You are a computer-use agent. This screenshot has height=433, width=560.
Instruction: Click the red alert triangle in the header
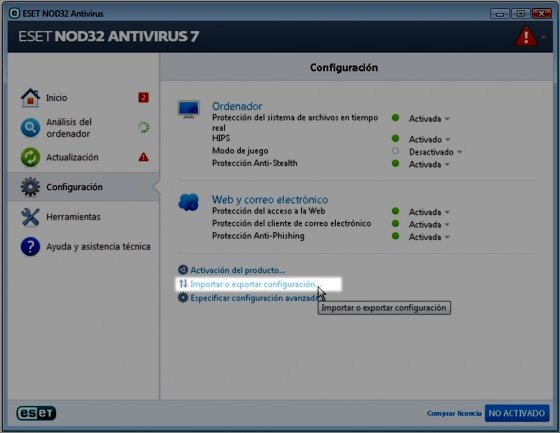coord(526,36)
